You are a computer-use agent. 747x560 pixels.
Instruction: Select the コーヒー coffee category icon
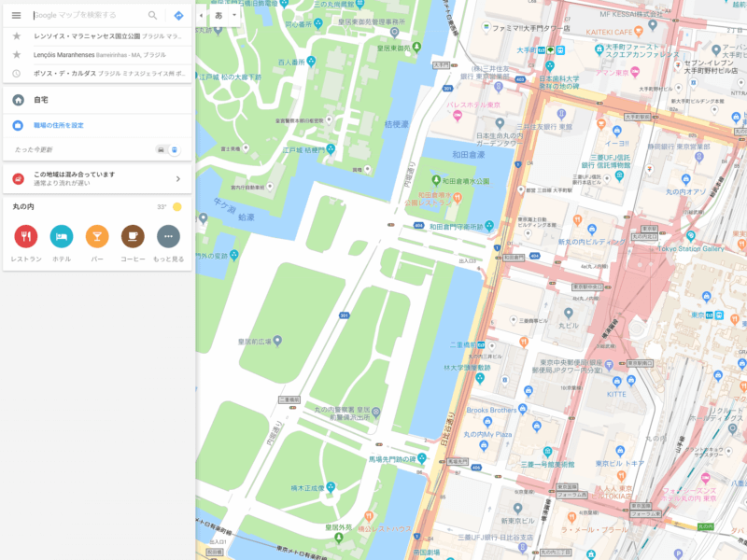click(x=133, y=236)
